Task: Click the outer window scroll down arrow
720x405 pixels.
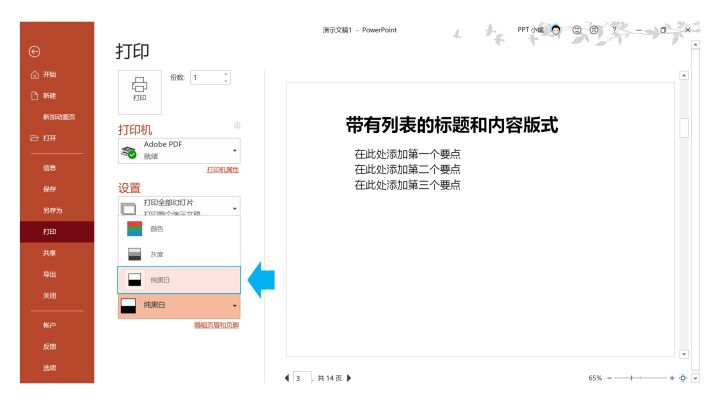Action: [695, 378]
